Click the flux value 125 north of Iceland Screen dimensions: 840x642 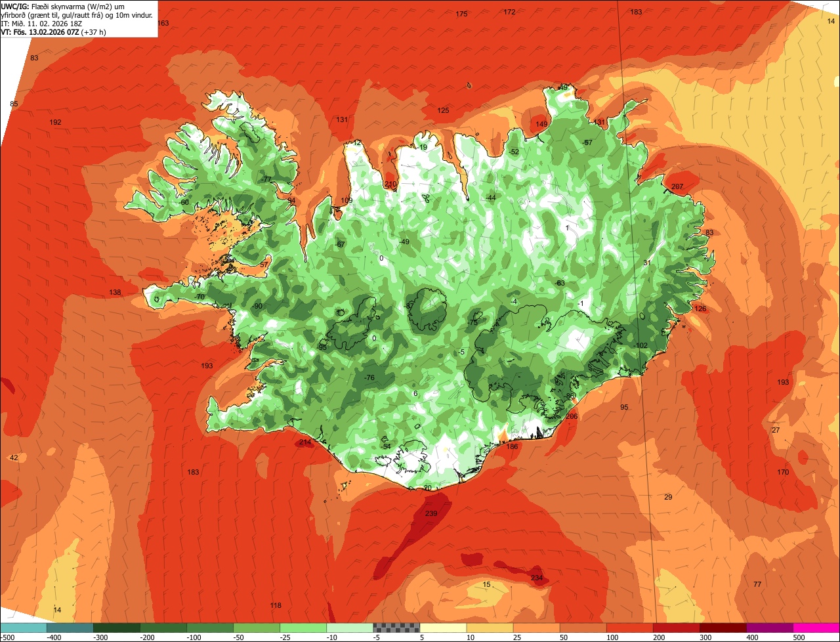click(x=444, y=110)
